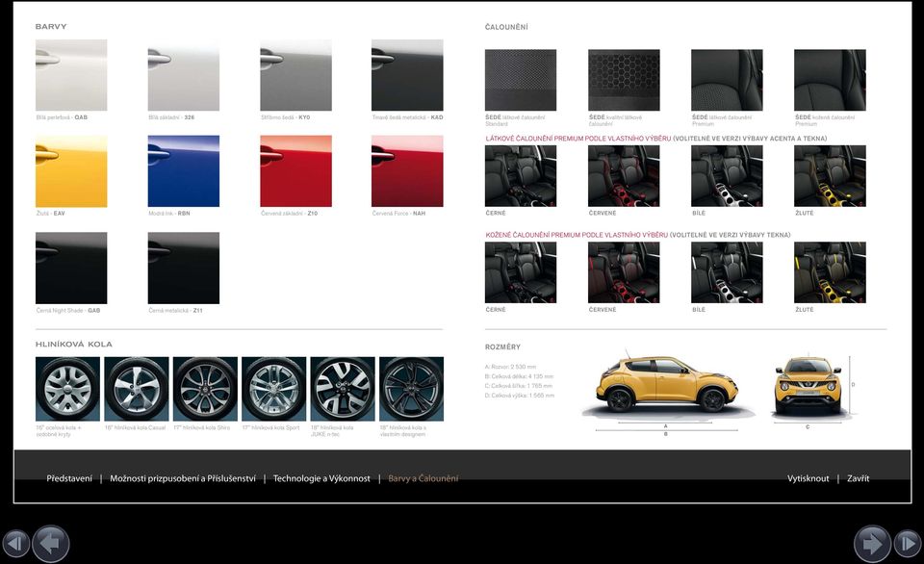Jump to the first brochure page
Viewport: 924px width, 564px height.
click(x=15, y=543)
